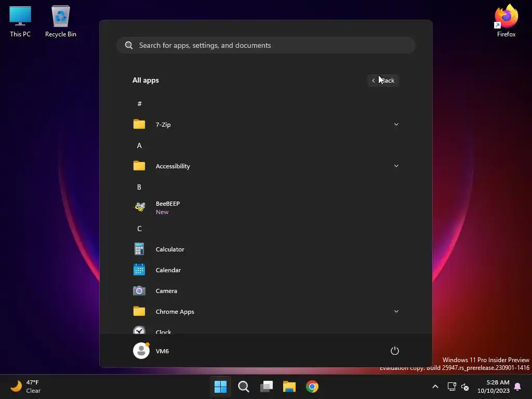Open the Clock app icon
The height and width of the screenshot is (399, 532).
coord(139,330)
